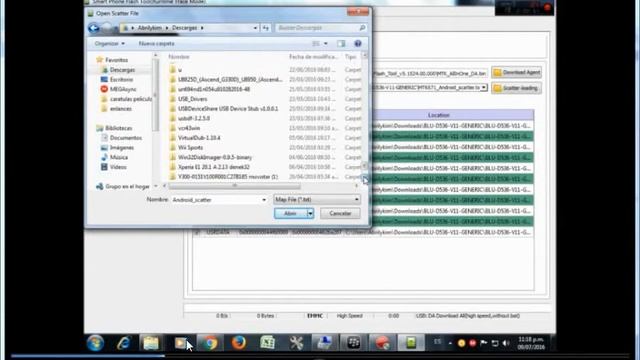Open the Música library
640x360 pixels.
(119, 157)
